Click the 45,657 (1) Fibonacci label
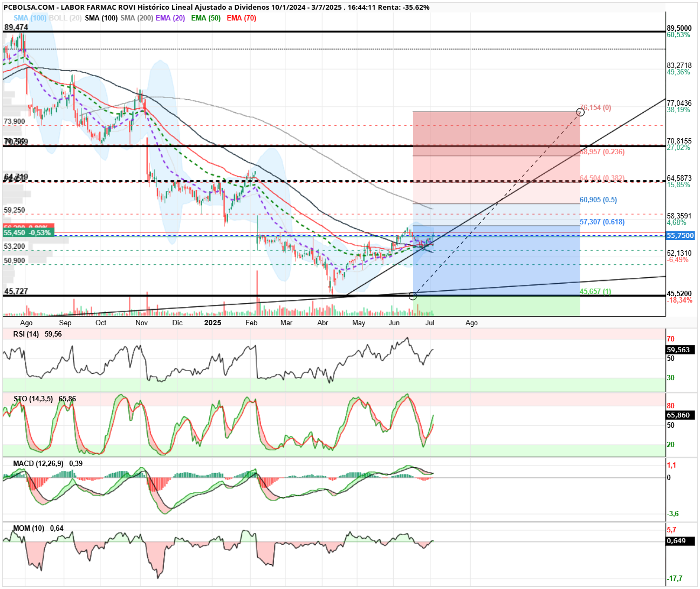The image size is (700, 589). point(595,292)
